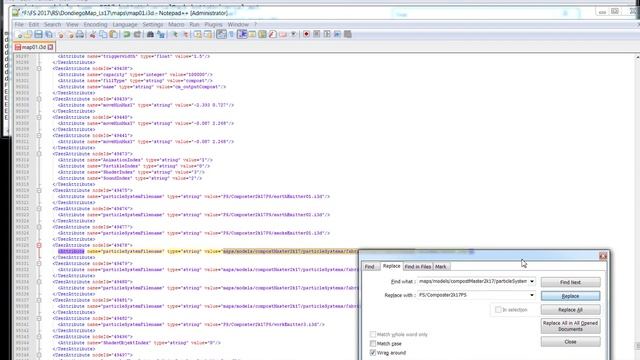Click the Close button in Replace dialog
Image resolution: width=640 pixels, height=360 pixels.
click(x=570, y=342)
